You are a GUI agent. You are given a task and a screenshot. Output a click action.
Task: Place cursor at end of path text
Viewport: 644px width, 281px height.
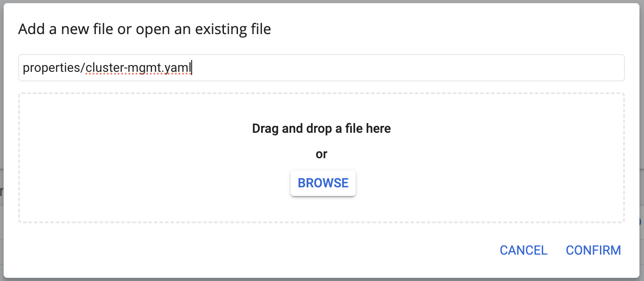click(192, 68)
